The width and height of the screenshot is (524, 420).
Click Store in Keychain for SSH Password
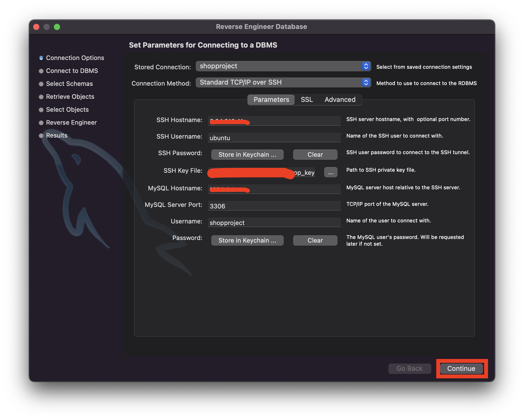(x=247, y=154)
